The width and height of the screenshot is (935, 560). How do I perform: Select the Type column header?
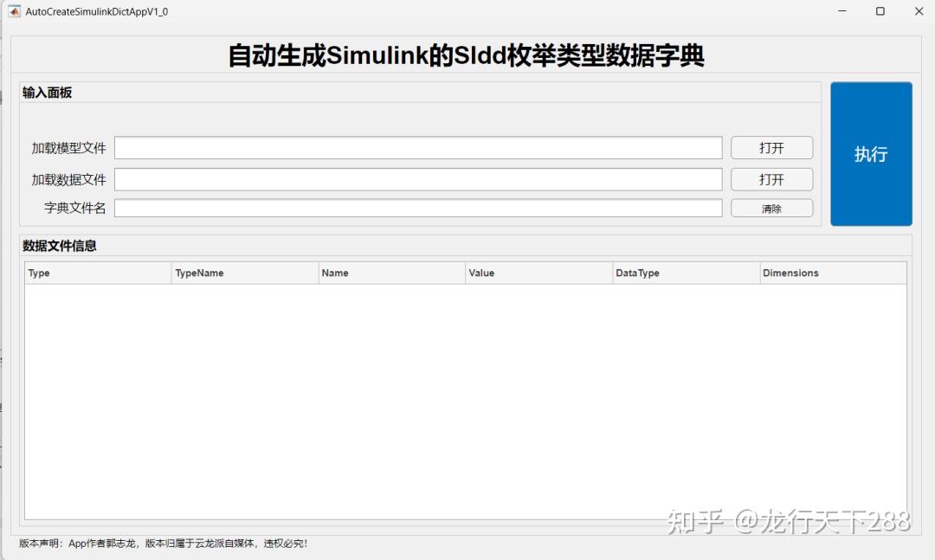[98, 274]
